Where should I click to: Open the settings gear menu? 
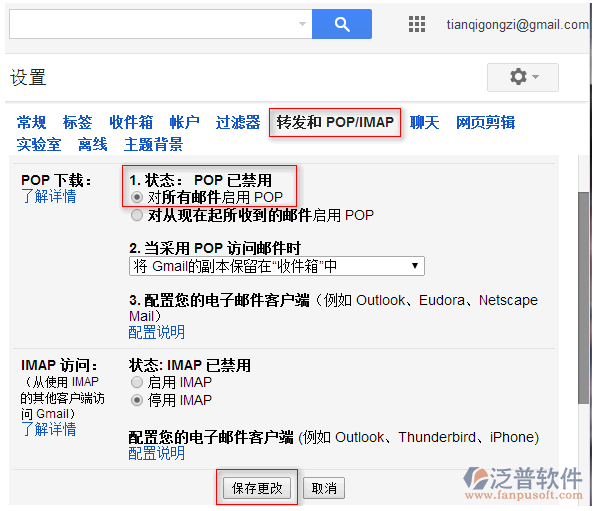[x=522, y=77]
